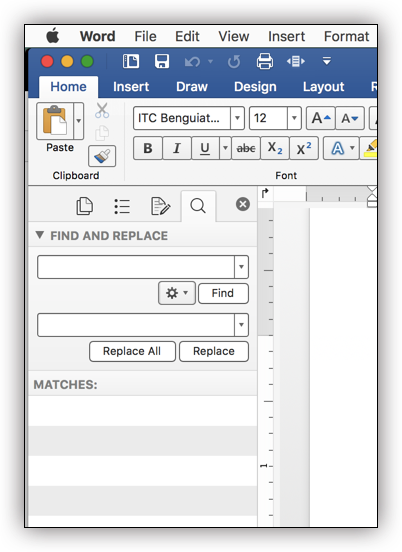The height and width of the screenshot is (552, 402).
Task: Open the Format menu
Action: coord(346,36)
